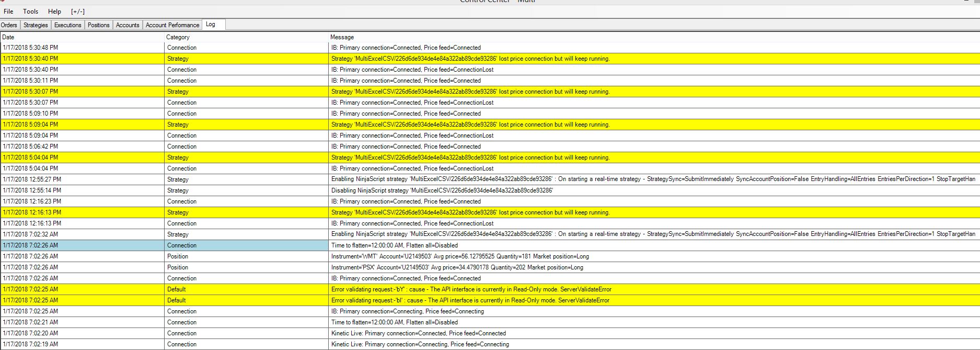This screenshot has height=350, width=980.
Task: Select the Disabling NinjaScript strategy message
Action: (442, 190)
